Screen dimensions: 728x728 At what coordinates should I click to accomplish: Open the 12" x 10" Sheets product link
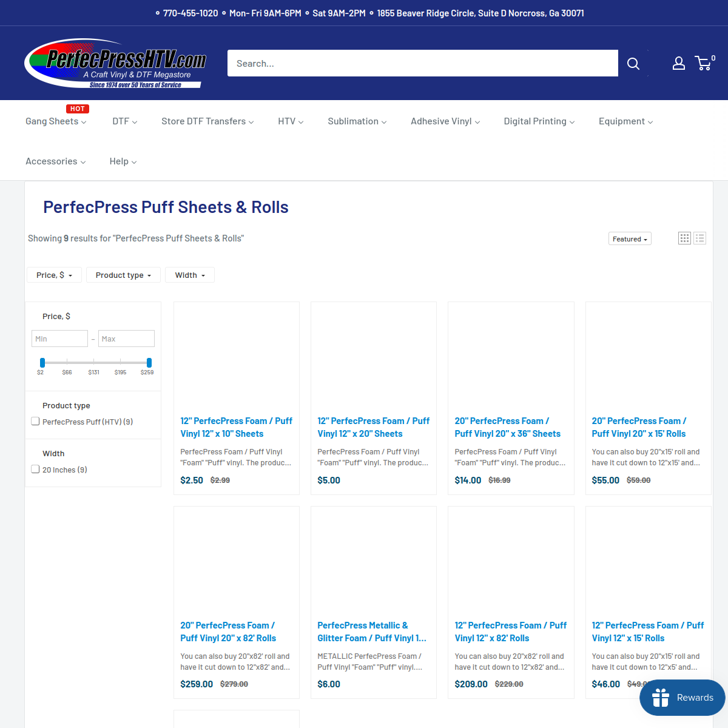[x=237, y=427]
